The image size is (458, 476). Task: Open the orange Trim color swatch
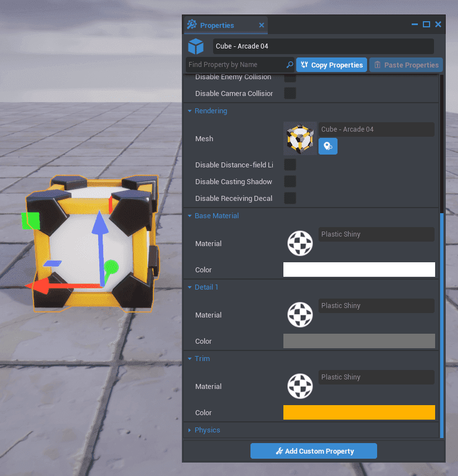click(359, 412)
